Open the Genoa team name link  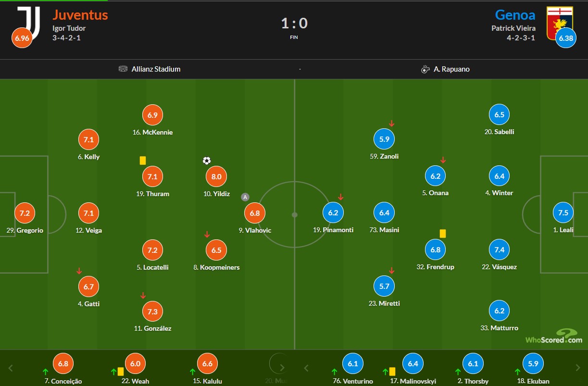515,15
